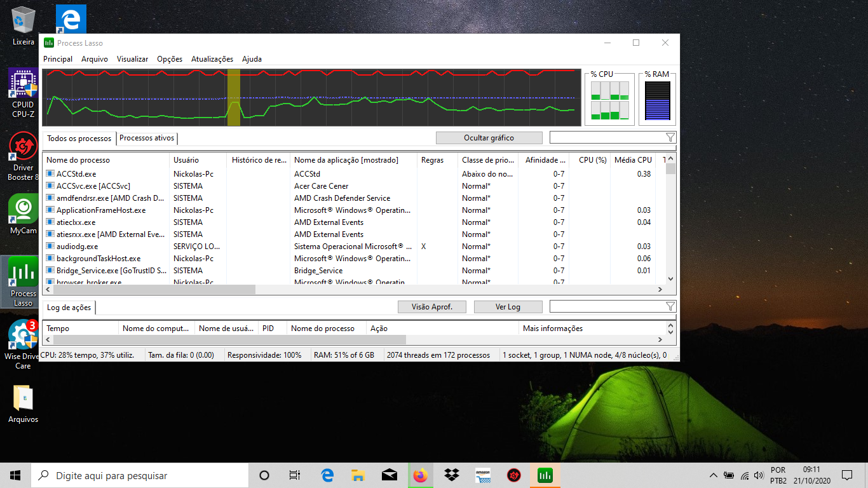Click the Mais informações log column header
Screen dimensions: 868x488
tap(592, 329)
